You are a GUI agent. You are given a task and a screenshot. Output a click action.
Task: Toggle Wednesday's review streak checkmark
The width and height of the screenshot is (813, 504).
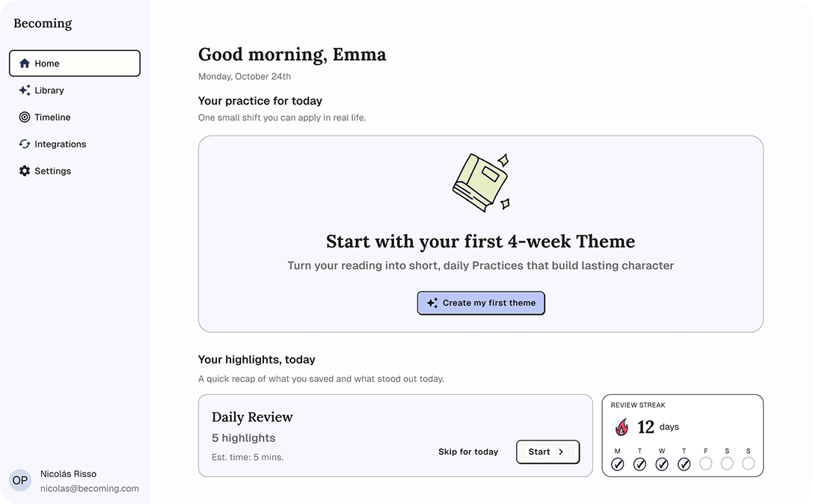pyautogui.click(x=662, y=464)
